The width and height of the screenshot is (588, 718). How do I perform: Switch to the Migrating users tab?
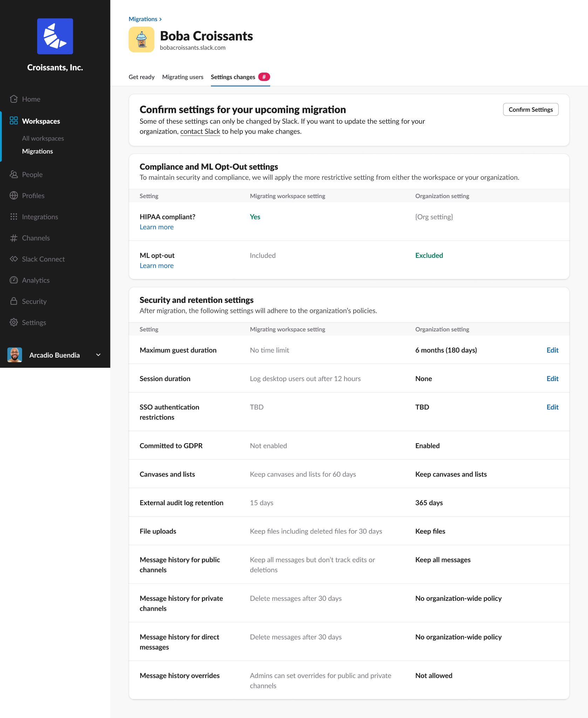point(183,77)
